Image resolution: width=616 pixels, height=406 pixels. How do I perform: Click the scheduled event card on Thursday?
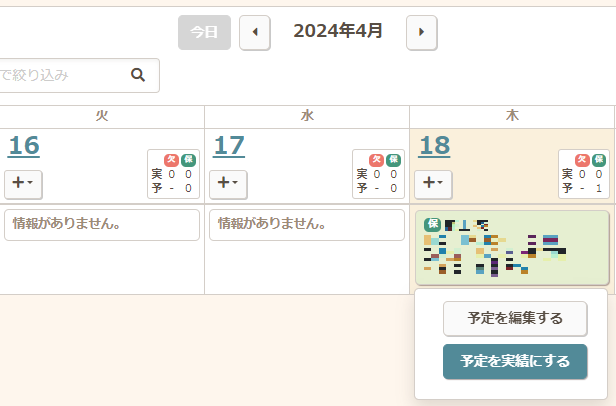coord(511,248)
